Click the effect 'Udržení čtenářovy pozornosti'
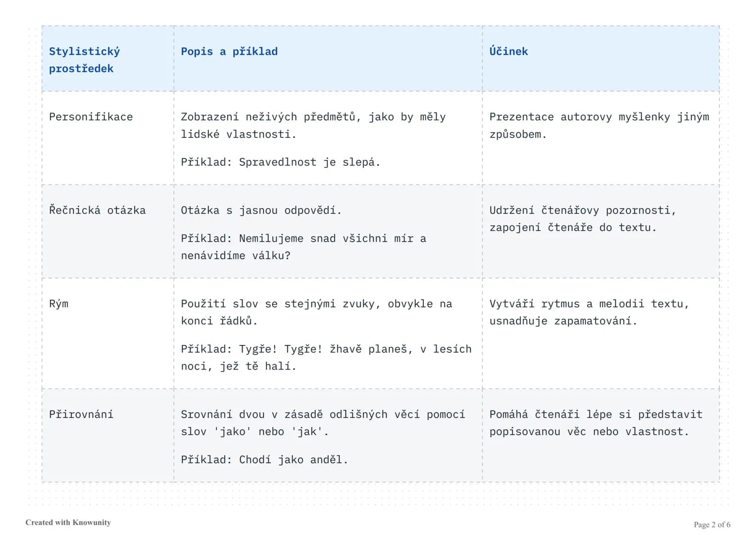This screenshot has width=756, height=535. [583, 211]
